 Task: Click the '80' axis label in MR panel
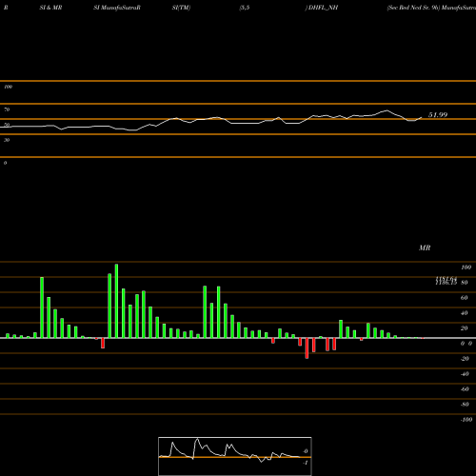click(x=465, y=283)
